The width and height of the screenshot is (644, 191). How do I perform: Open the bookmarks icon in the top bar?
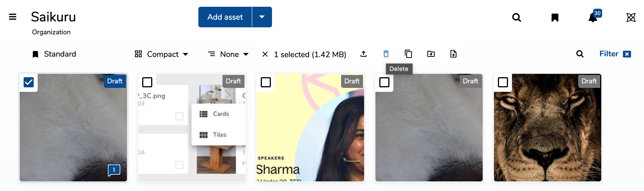tap(555, 17)
